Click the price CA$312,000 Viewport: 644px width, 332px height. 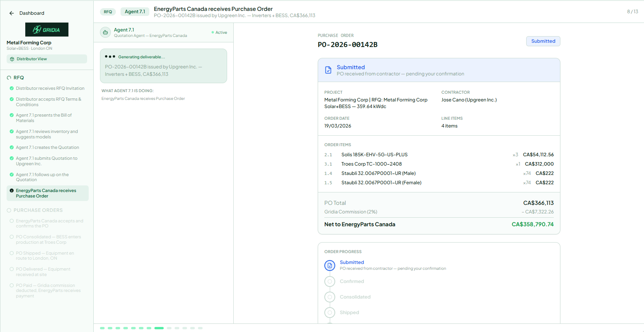tap(539, 164)
